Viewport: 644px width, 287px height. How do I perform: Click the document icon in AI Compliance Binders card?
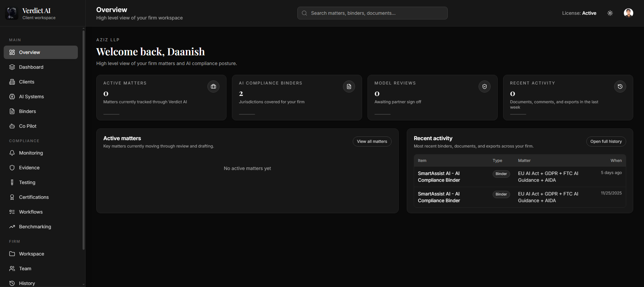click(x=349, y=87)
